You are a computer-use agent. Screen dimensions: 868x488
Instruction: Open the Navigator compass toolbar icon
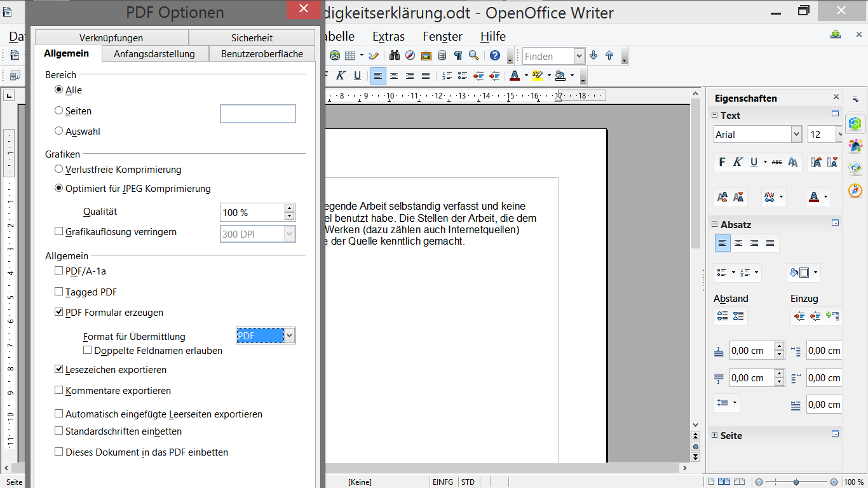(410, 56)
